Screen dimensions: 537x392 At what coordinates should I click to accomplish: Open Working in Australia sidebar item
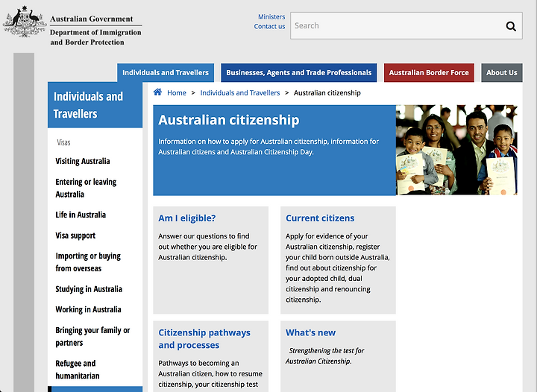click(88, 309)
